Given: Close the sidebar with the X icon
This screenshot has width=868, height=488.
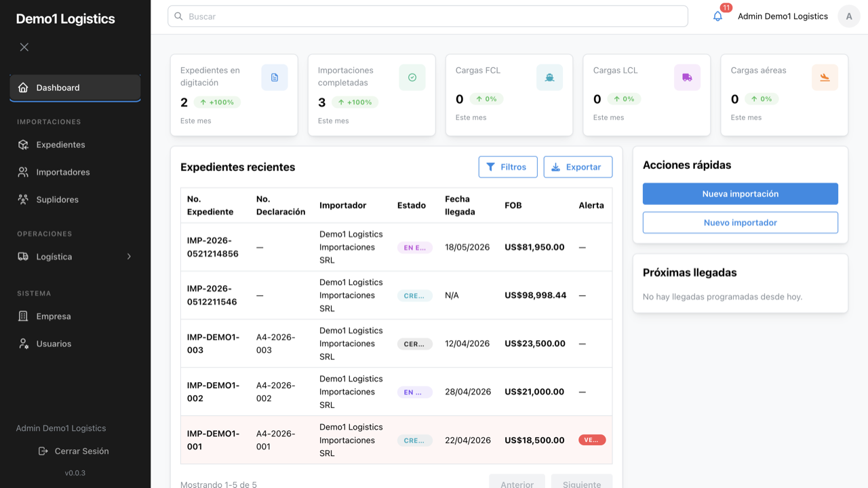Looking at the screenshot, I should (x=24, y=47).
